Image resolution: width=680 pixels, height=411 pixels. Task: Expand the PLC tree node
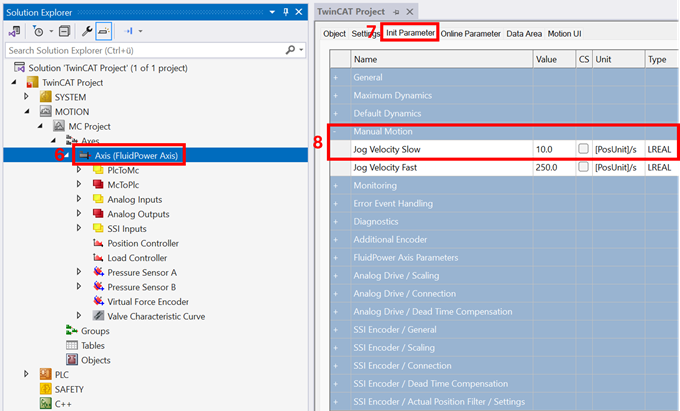click(26, 373)
